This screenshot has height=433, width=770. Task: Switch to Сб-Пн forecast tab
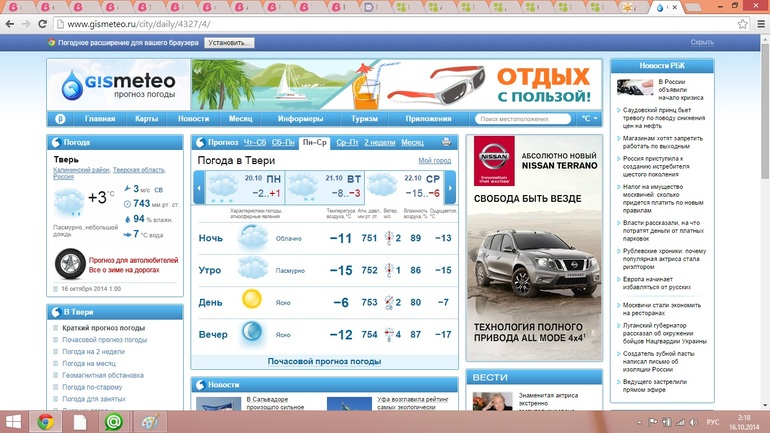tap(283, 142)
